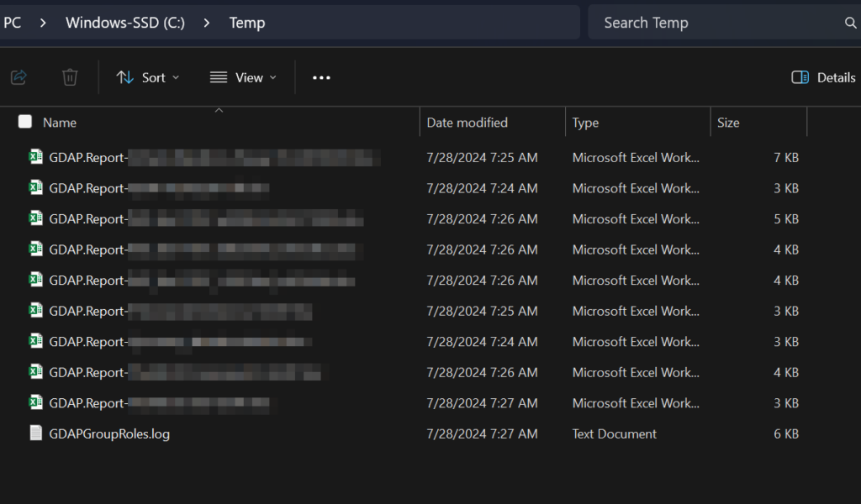Click the Excel icon of the 7 KB report

35,157
